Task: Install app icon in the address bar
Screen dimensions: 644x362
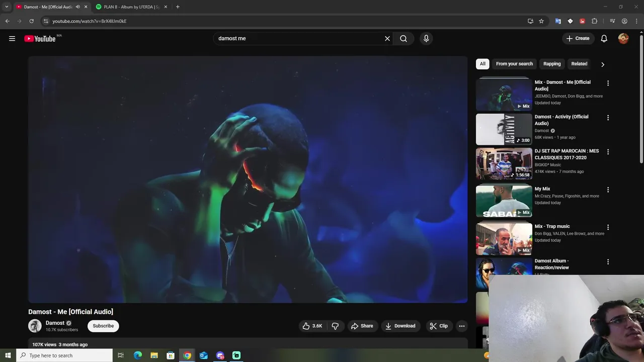Action: 530,21
